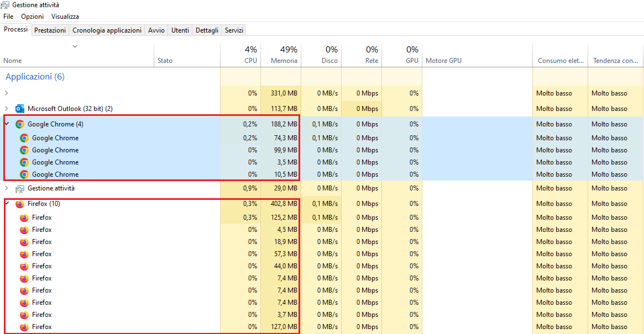Expand the unnamed app using 331,0 MB
Screen dimensions: 644x334
click(6, 93)
